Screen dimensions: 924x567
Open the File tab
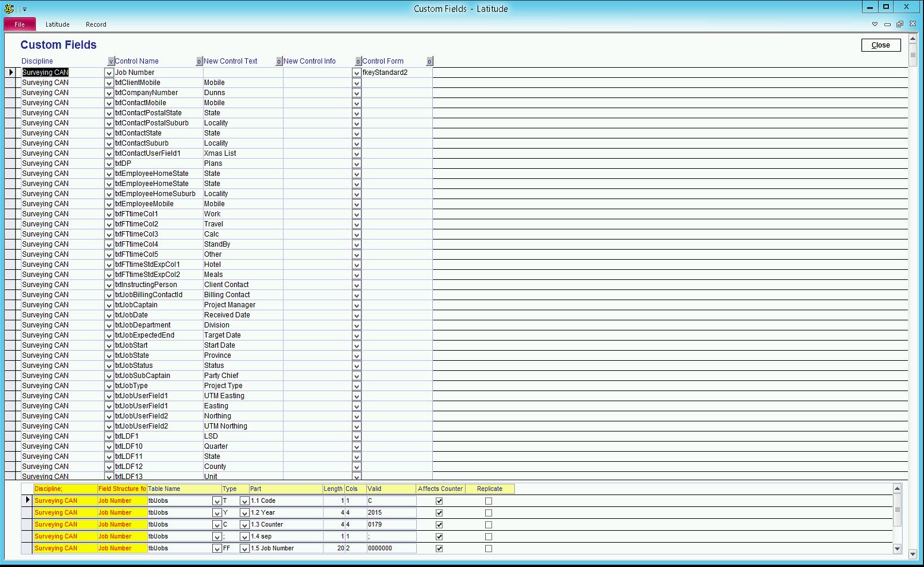point(20,24)
